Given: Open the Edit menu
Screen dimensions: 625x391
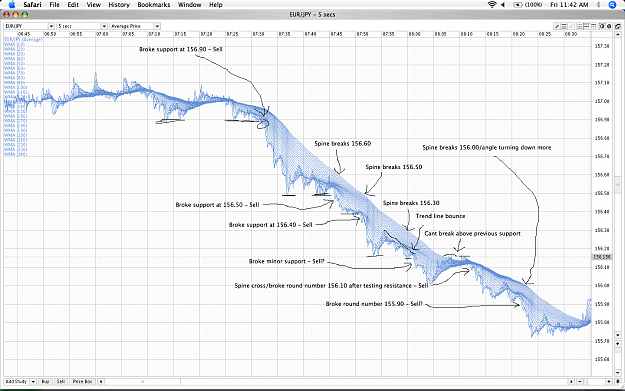Looking at the screenshot, I should pyautogui.click(x=73, y=5).
